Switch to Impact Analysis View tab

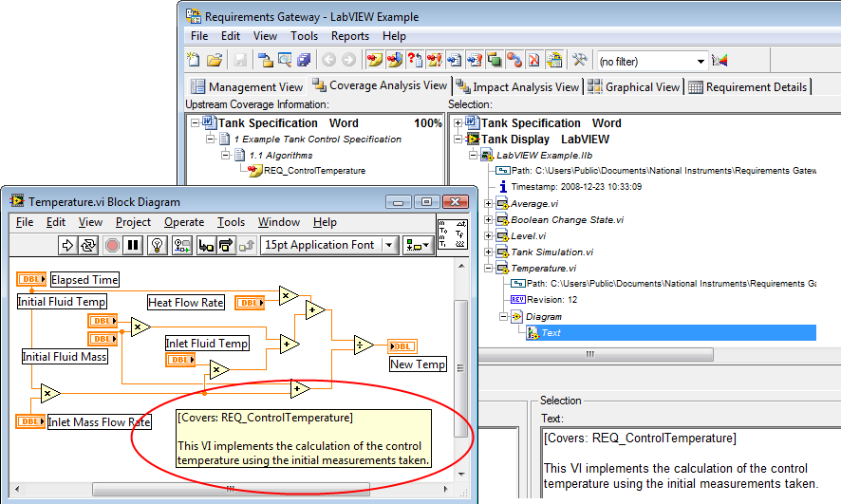click(518, 86)
